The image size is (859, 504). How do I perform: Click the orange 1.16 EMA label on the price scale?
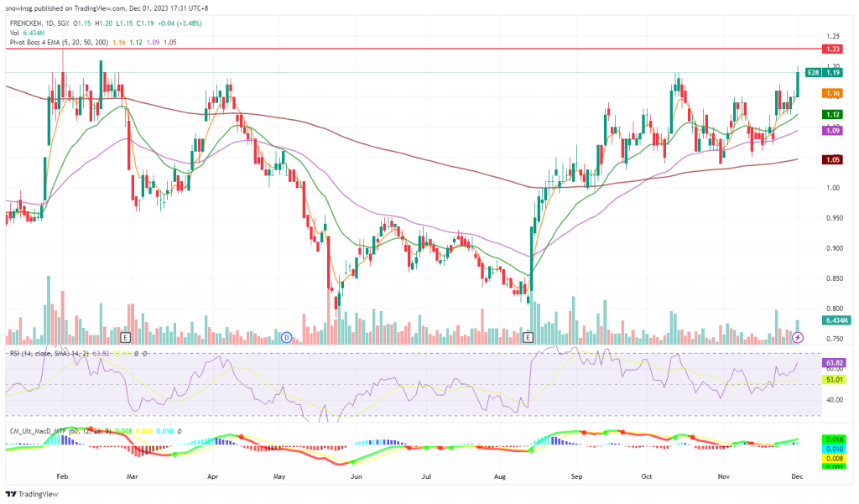tap(833, 93)
